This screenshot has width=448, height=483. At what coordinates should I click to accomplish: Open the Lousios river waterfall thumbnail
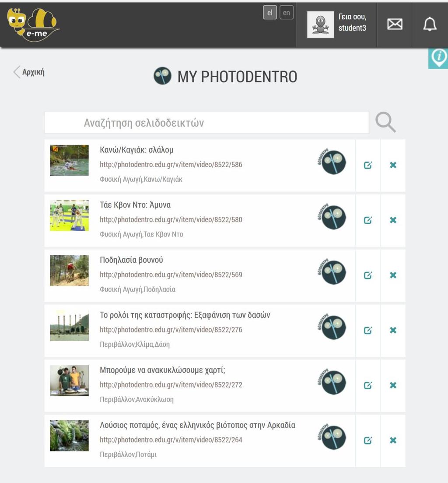point(69,436)
